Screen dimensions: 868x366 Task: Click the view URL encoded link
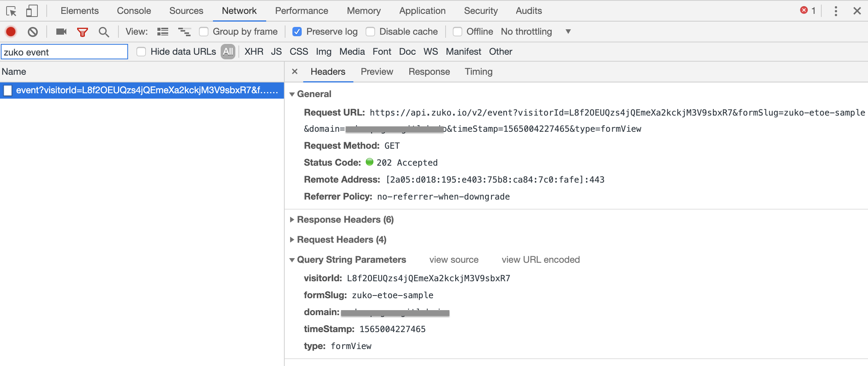pyautogui.click(x=540, y=260)
